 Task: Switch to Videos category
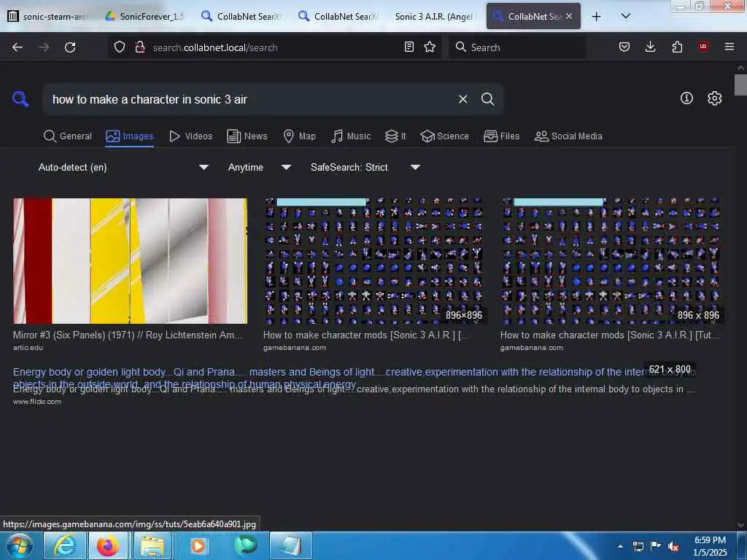[x=191, y=136]
